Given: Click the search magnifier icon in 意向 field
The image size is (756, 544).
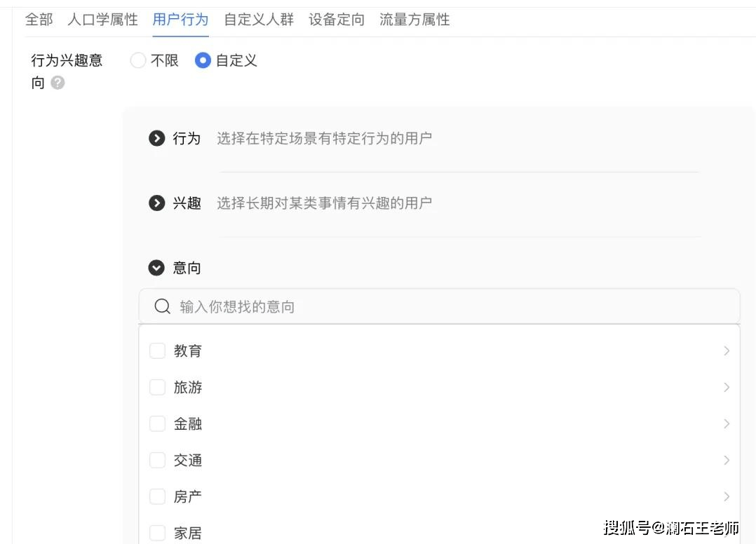Looking at the screenshot, I should [x=163, y=306].
